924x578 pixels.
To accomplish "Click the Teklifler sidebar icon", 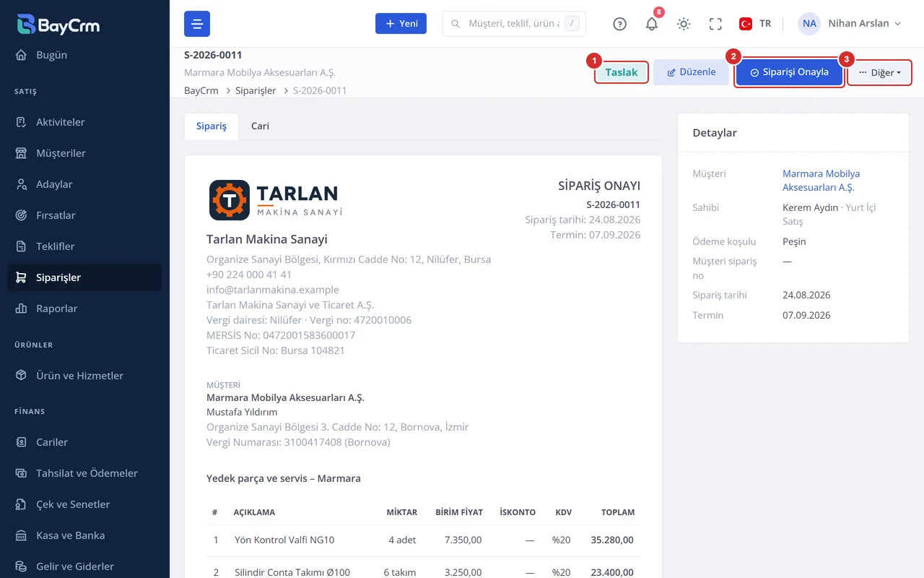I will 22,246.
